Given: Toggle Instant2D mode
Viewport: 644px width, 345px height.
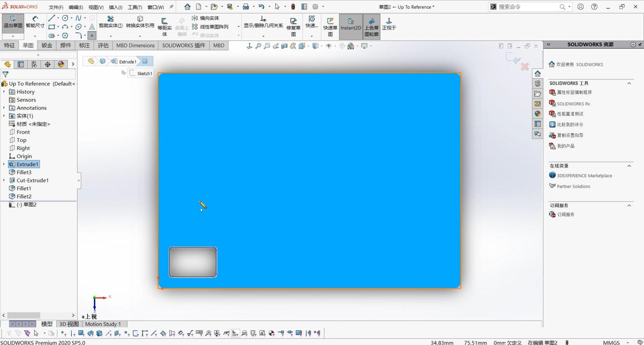Looking at the screenshot, I should coord(350,24).
